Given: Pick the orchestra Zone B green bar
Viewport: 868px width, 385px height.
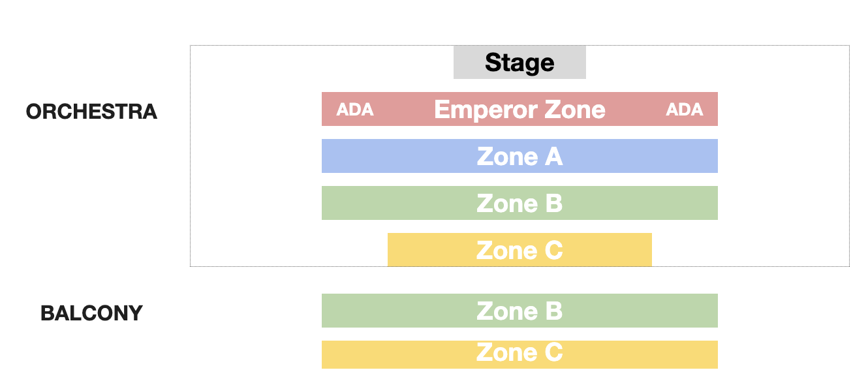Looking at the screenshot, I should (519, 203).
